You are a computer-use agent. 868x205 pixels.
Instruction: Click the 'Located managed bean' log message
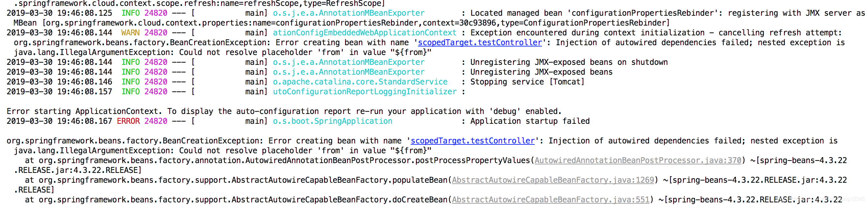click(x=667, y=13)
